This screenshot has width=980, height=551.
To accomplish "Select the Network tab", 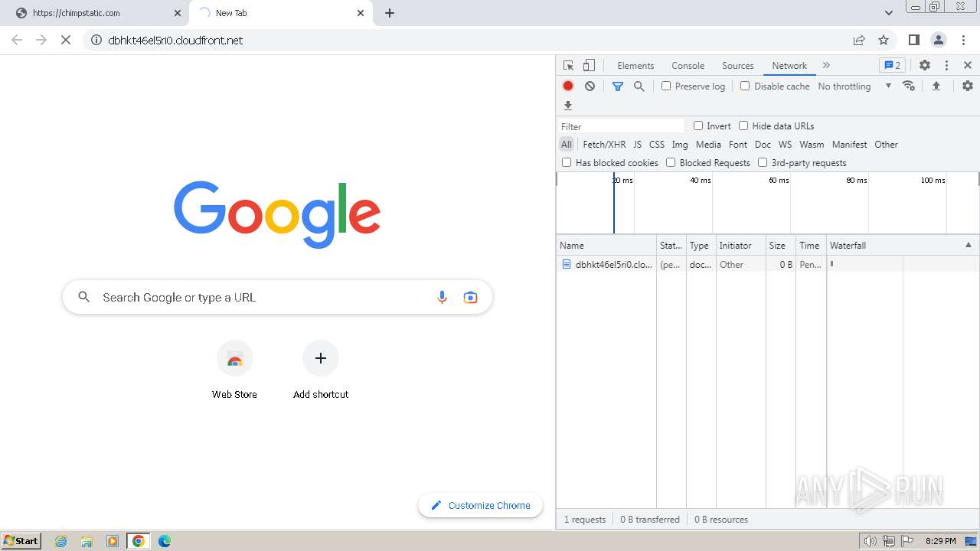I will [x=789, y=66].
